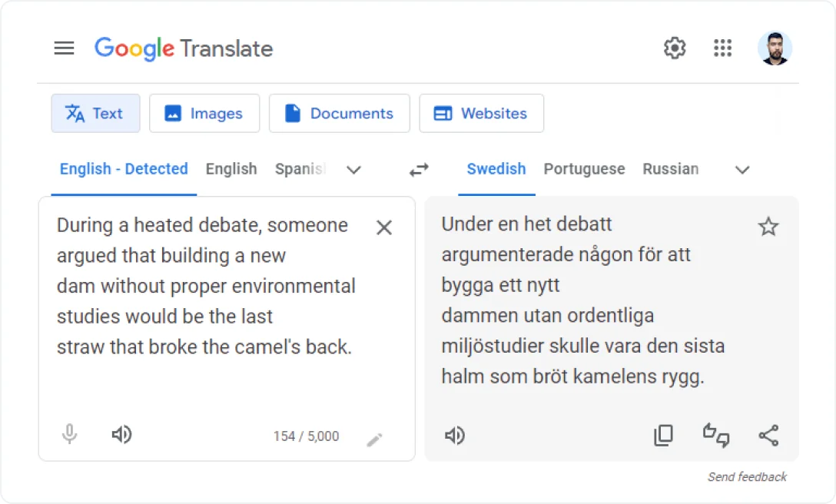The height and width of the screenshot is (504, 836).
Task: Open Translate settings
Action: [675, 48]
